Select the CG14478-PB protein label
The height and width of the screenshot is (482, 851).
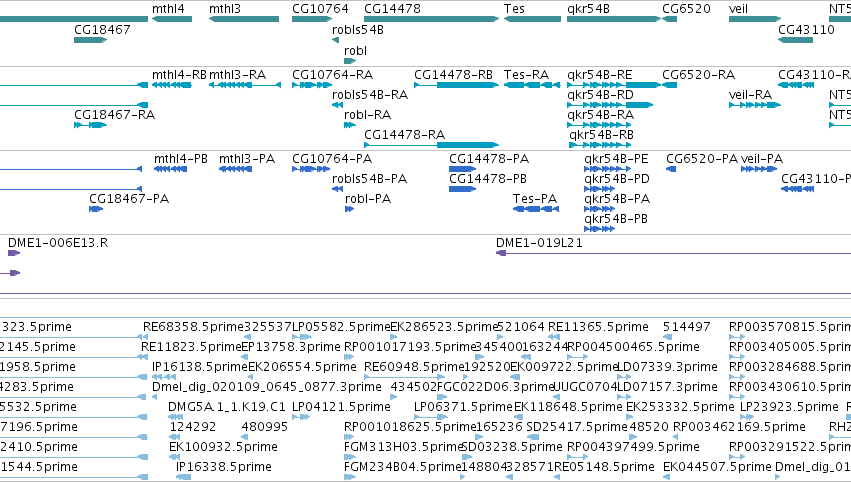488,179
